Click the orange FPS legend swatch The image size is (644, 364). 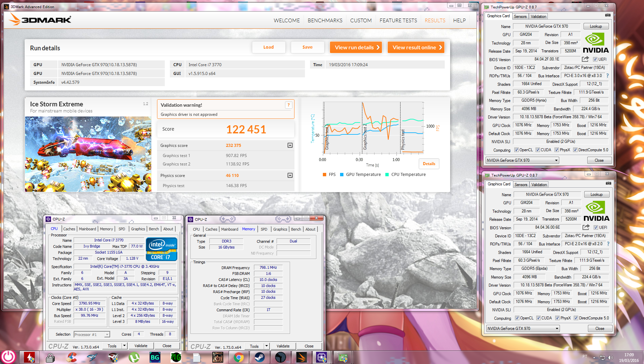click(325, 175)
